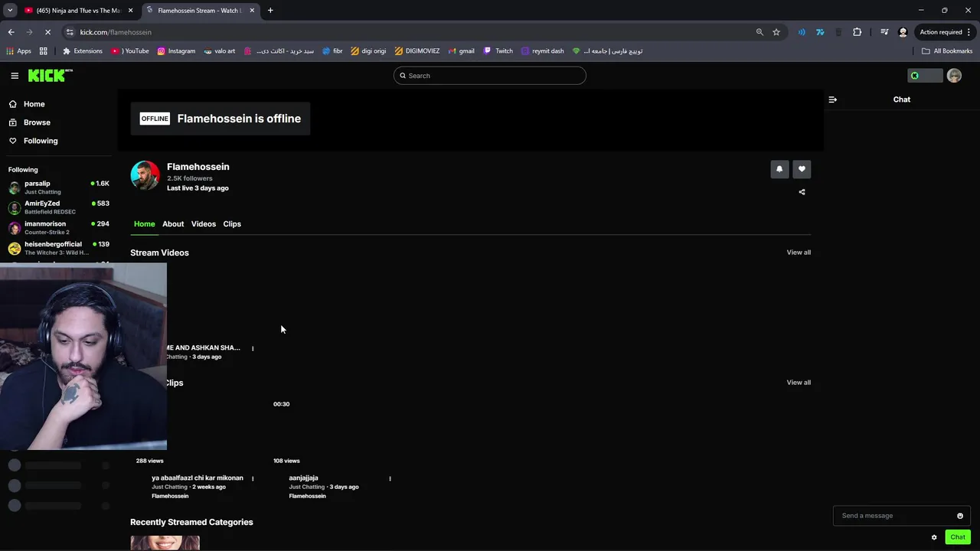Screen dimensions: 980x551
Task: Open chat settings gear
Action: [x=934, y=537]
